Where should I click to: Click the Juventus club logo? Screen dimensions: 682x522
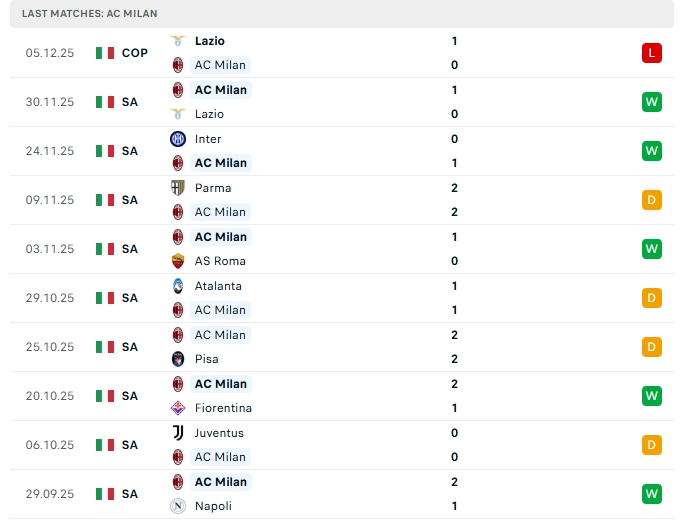point(178,433)
